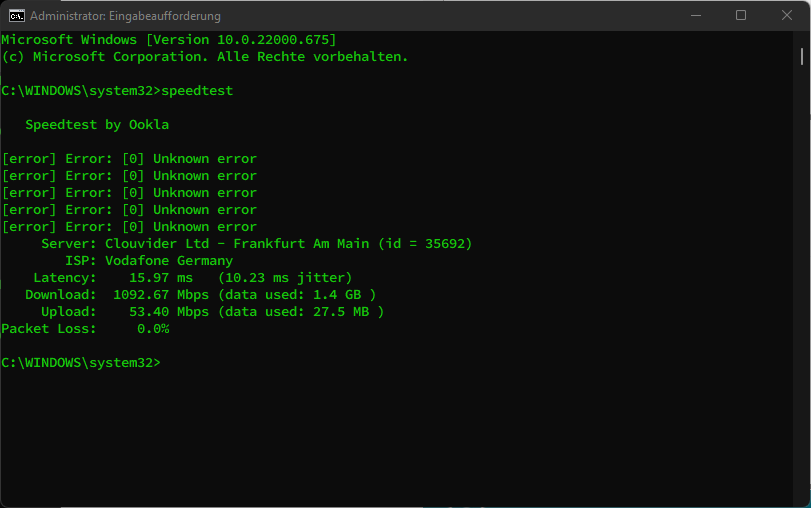This screenshot has height=508, width=811.
Task: Click the Microsoft Corporation copyright line
Action: click(205, 57)
